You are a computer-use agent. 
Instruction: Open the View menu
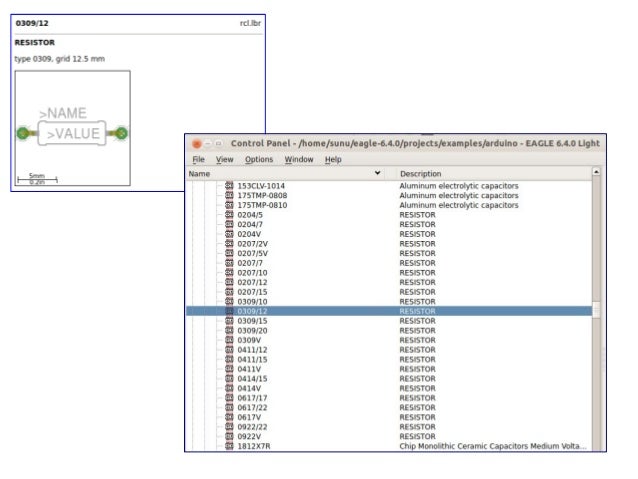coord(225,160)
